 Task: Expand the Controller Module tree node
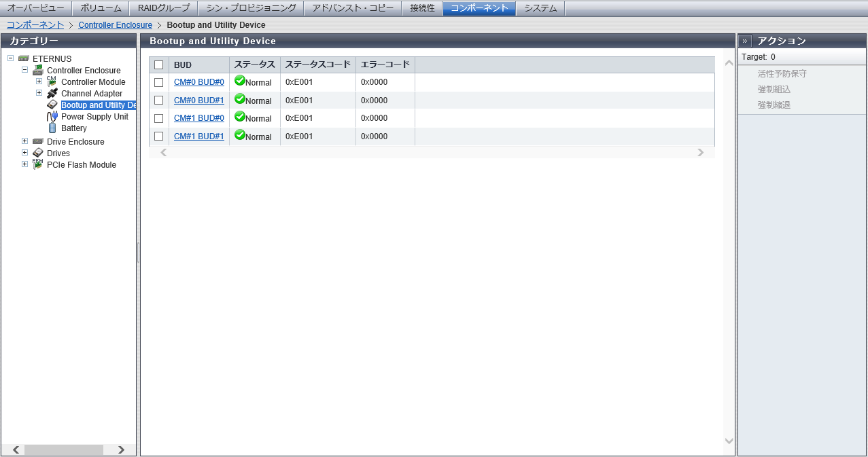39,81
